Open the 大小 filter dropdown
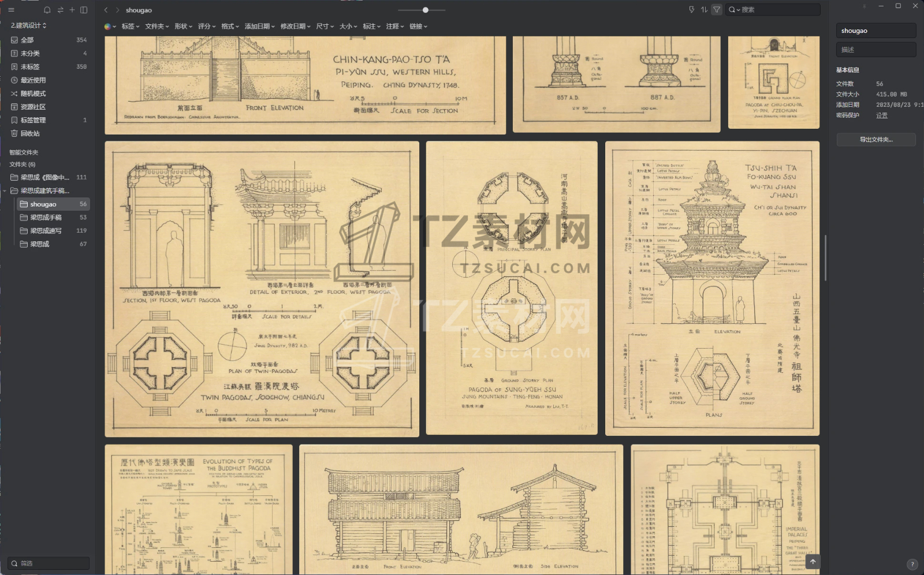924x575 pixels. pyautogui.click(x=348, y=26)
